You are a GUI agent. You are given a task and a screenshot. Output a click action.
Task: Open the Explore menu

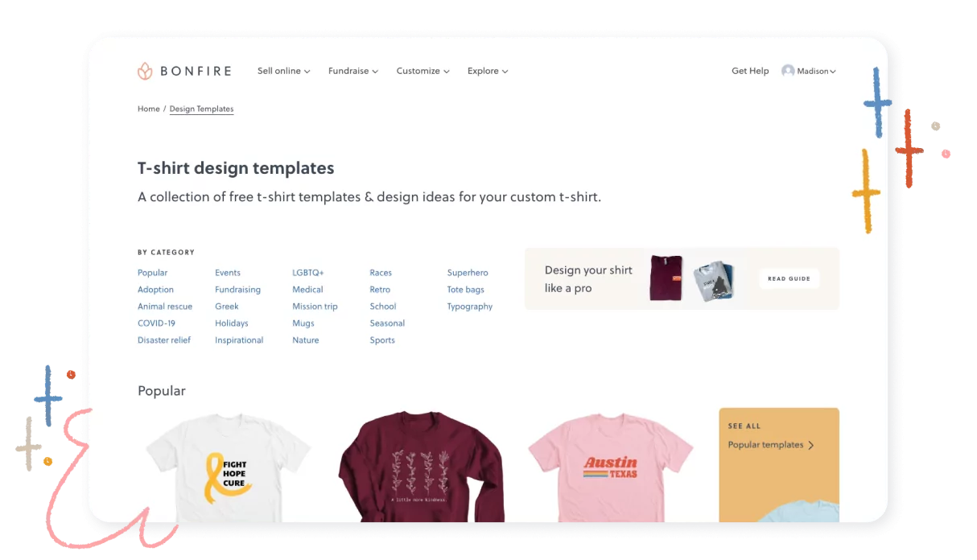[488, 71]
